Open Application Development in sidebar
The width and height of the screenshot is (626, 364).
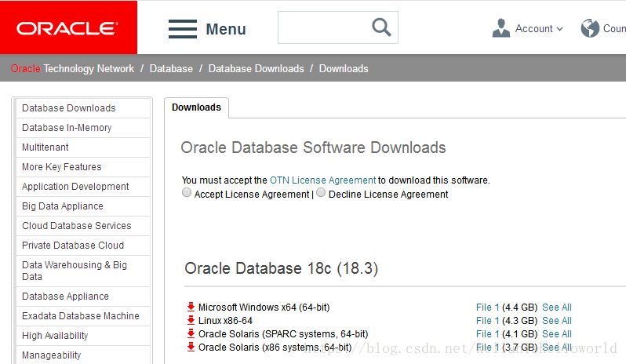point(82,187)
